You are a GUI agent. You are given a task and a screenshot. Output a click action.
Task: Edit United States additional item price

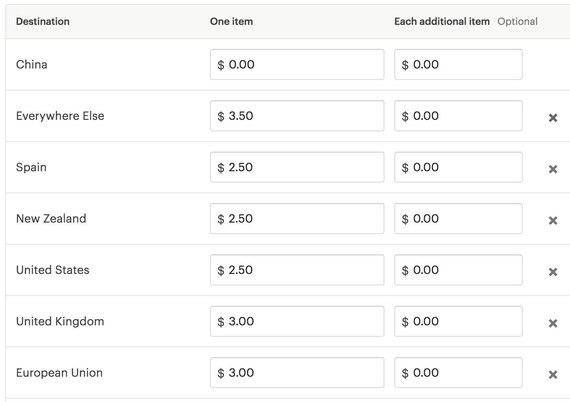coord(458,270)
